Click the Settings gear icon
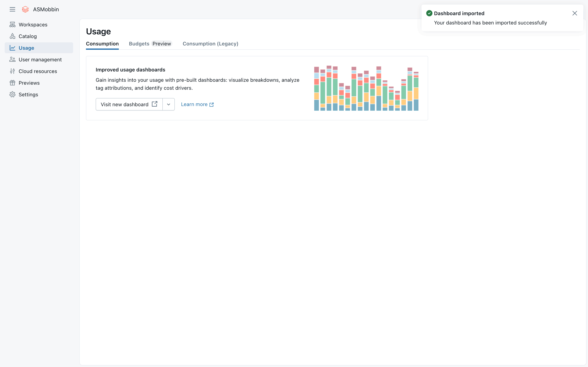 point(12,94)
